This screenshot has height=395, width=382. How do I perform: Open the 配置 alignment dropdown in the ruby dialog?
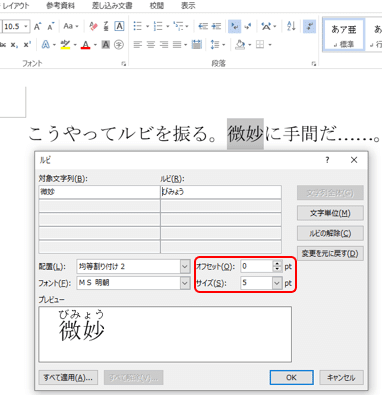pos(185,266)
